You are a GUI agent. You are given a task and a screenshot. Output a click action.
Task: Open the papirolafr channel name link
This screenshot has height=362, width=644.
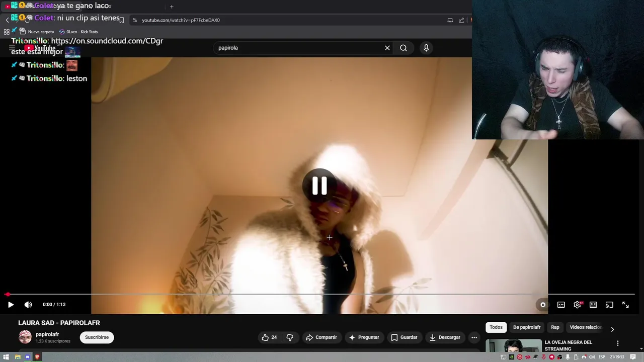47,334
